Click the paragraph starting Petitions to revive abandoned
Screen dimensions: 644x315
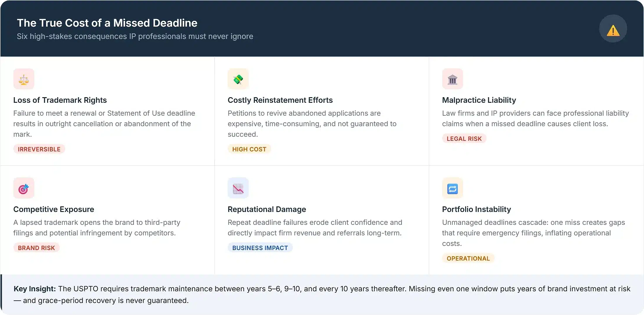(x=312, y=124)
